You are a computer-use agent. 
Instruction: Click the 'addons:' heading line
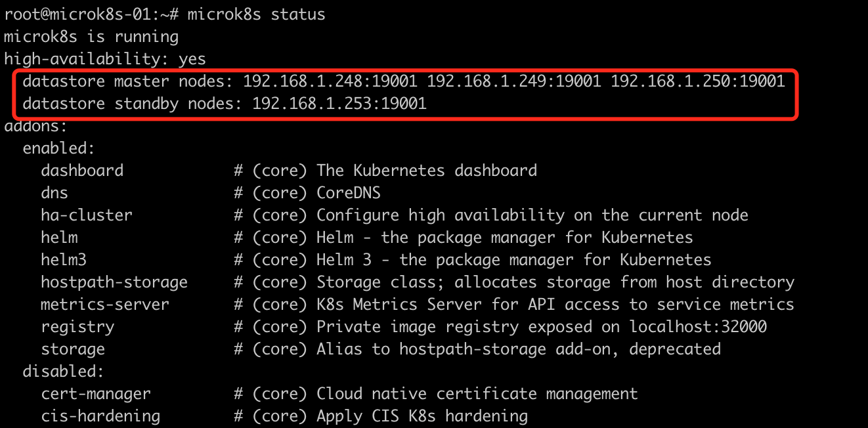(x=36, y=126)
